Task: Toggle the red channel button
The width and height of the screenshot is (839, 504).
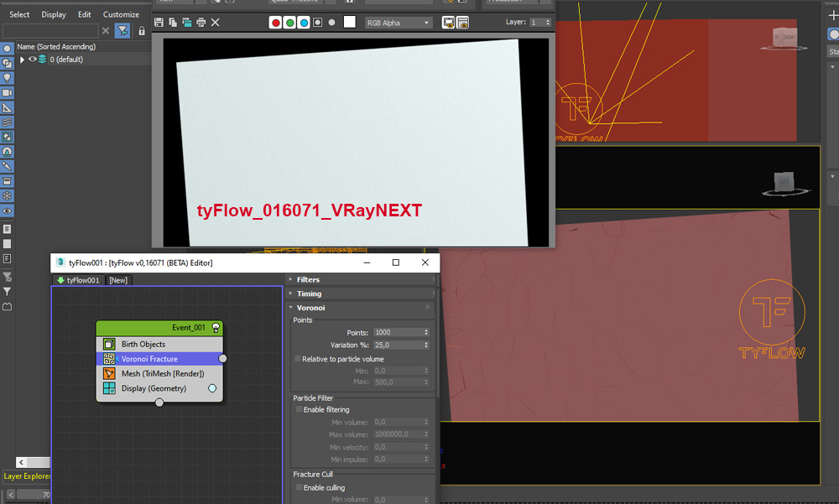Action: [x=275, y=23]
